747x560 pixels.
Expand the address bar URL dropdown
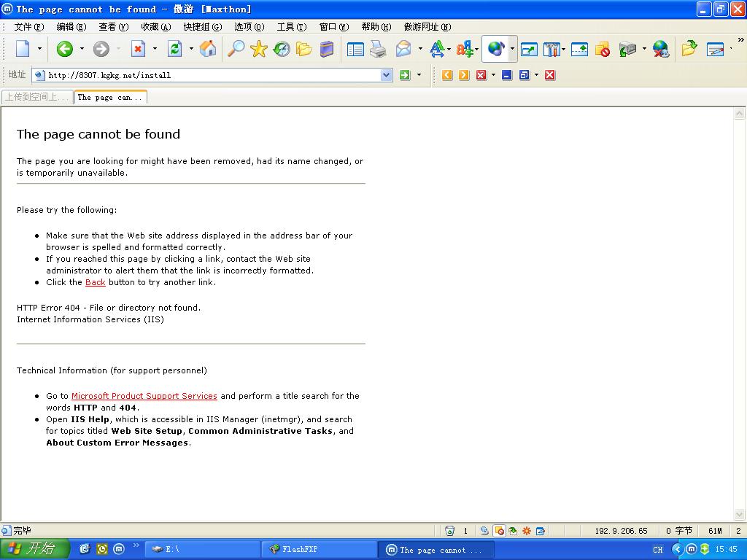tap(386, 75)
